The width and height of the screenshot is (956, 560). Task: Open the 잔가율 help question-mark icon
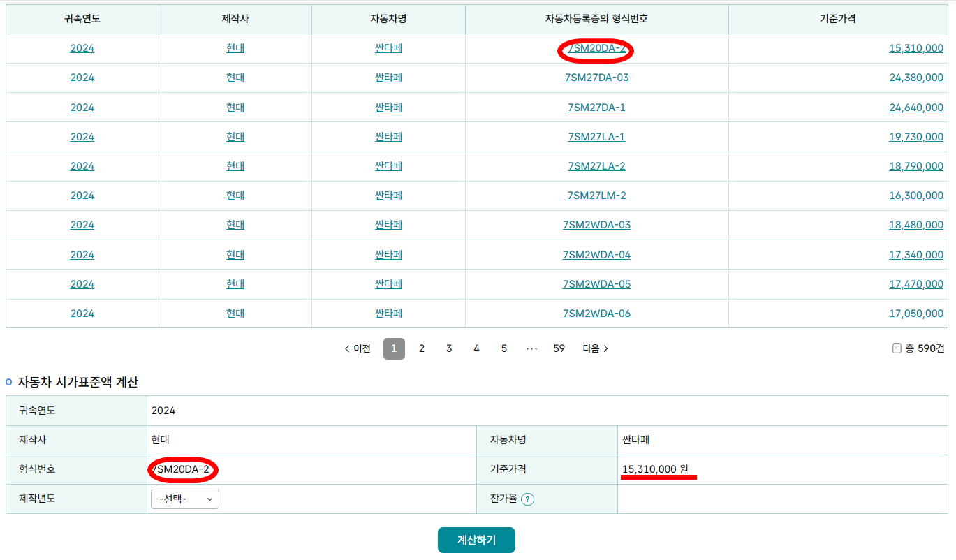pos(528,499)
